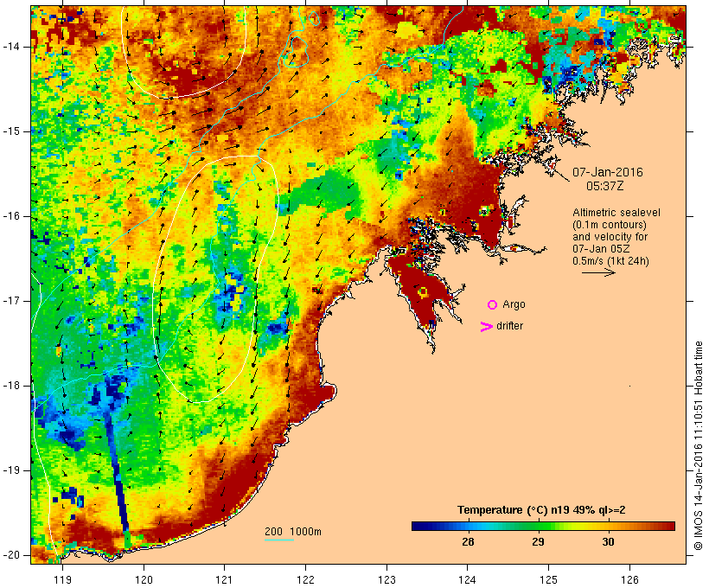The height and width of the screenshot is (588, 709).
Task: Click longitude label 125
Action: (548, 579)
